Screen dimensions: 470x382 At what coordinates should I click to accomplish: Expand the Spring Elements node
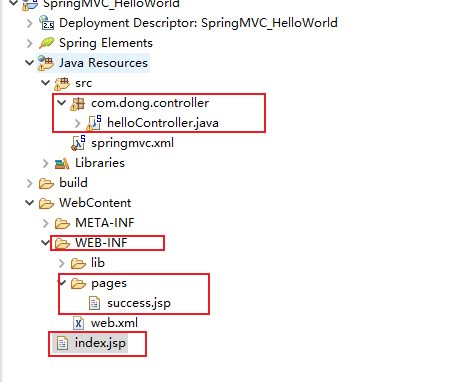pyautogui.click(x=30, y=43)
